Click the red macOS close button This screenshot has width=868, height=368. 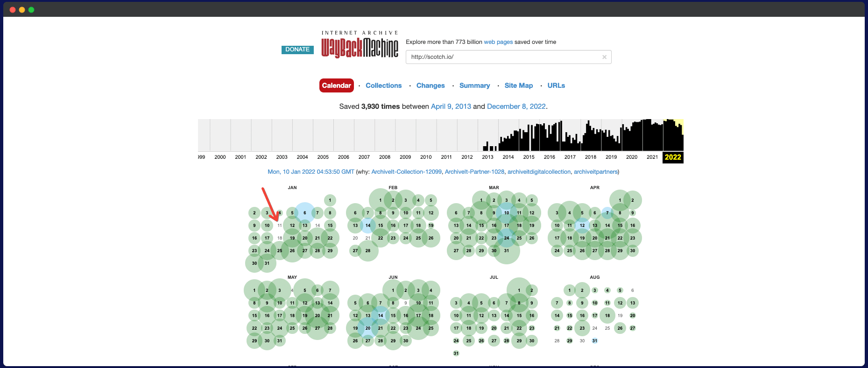pos(13,10)
